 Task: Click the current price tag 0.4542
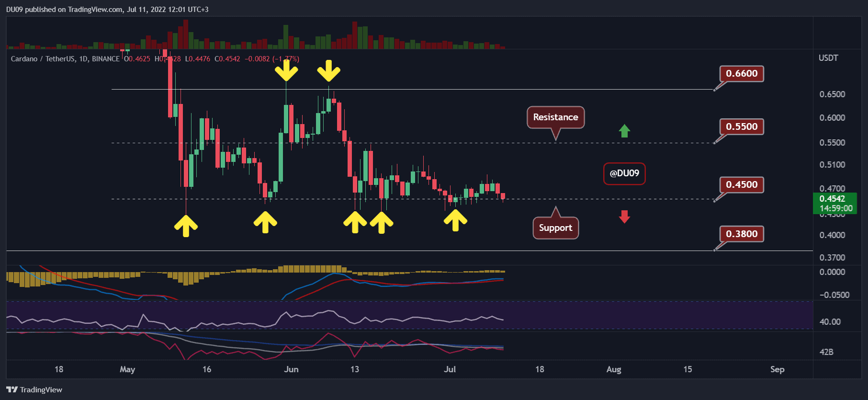[832, 199]
